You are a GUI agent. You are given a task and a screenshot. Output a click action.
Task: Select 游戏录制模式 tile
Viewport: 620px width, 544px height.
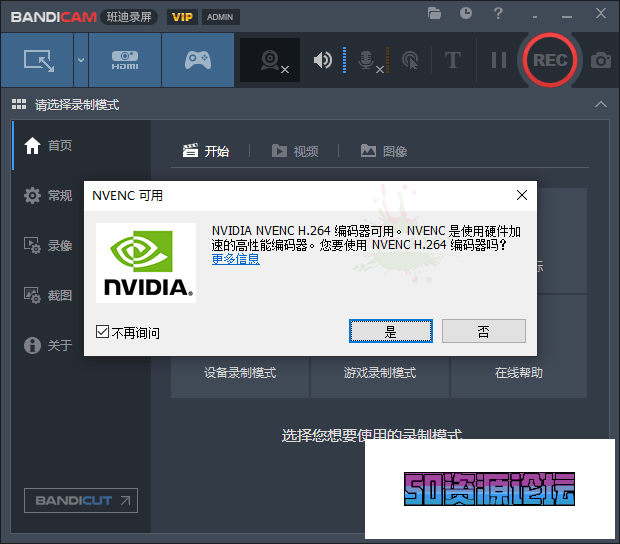380,372
